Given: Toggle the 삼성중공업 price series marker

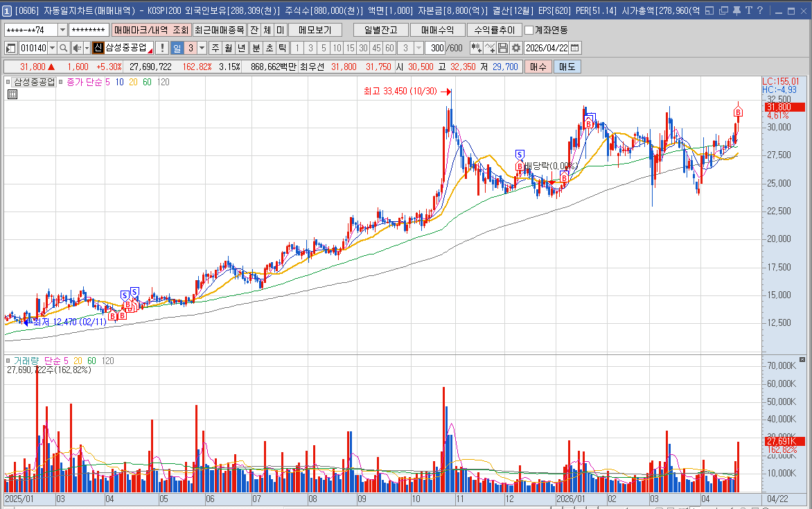Looking at the screenshot, I should coord(9,82).
